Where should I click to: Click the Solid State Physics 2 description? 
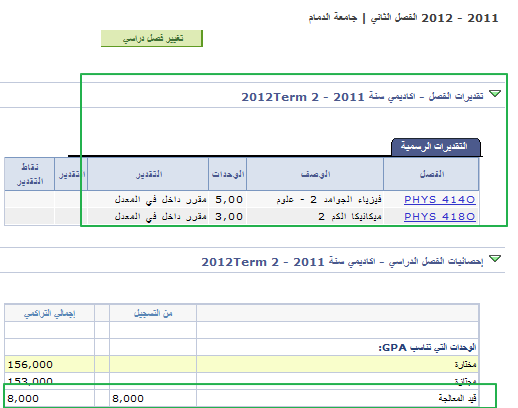click(329, 200)
